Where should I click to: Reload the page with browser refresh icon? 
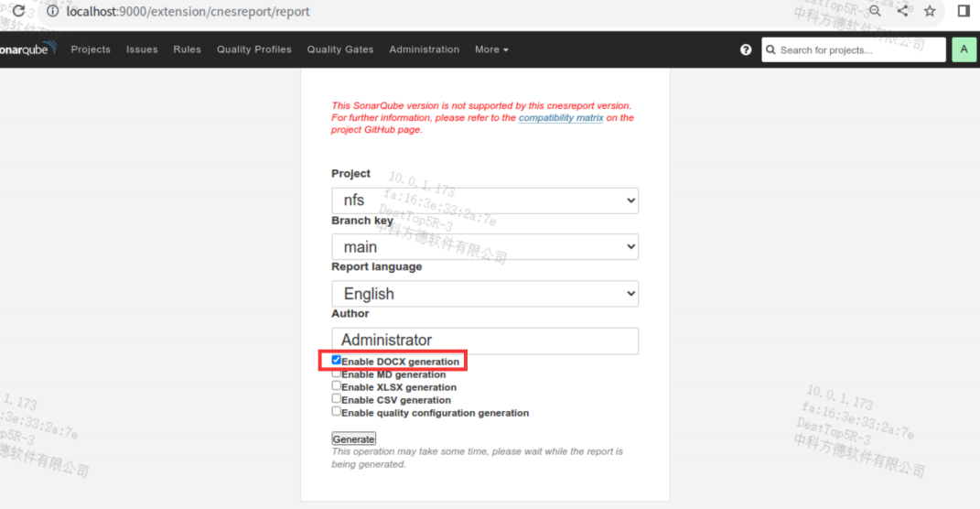pyautogui.click(x=18, y=11)
